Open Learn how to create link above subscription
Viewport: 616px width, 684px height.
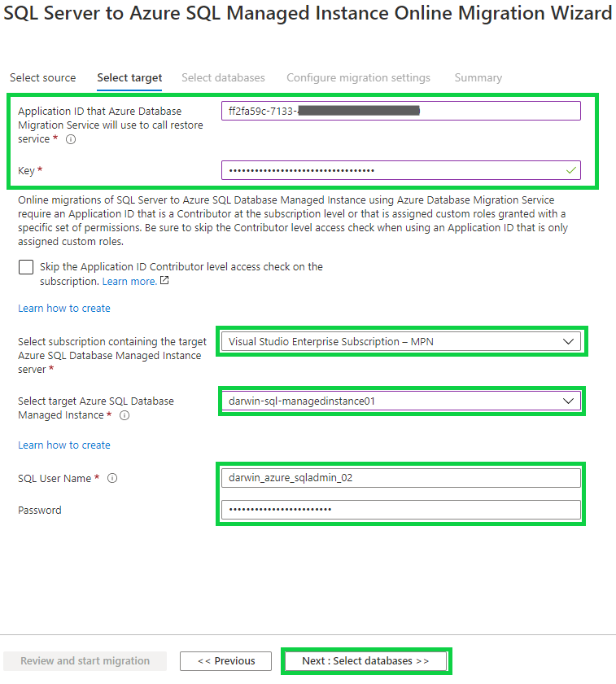[64, 309]
